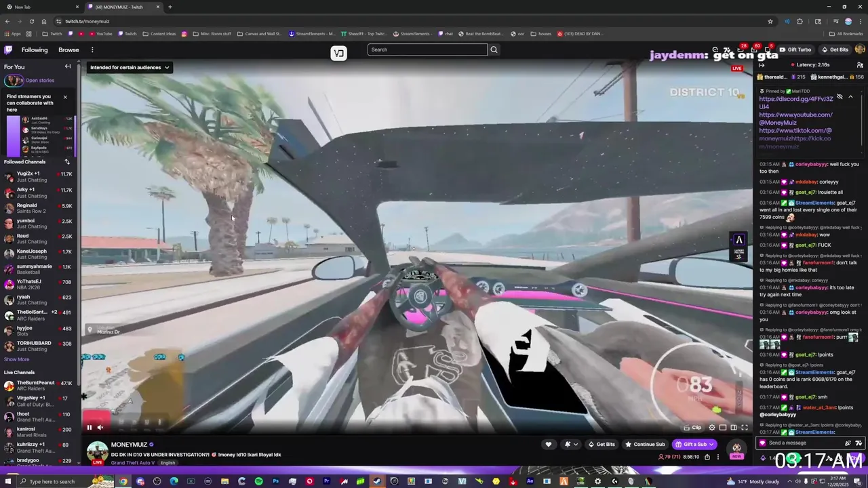The image size is (868, 488).
Task: Open your profile avatar menu
Action: tap(860, 49)
